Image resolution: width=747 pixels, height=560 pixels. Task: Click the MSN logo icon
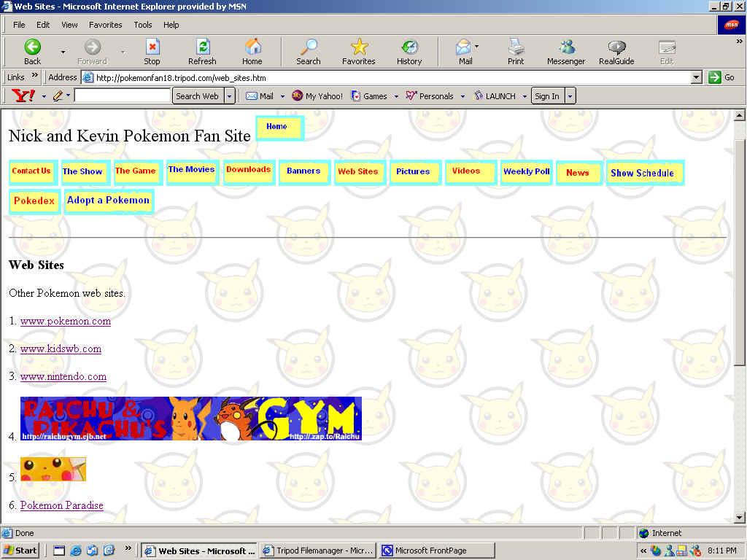pos(731,25)
